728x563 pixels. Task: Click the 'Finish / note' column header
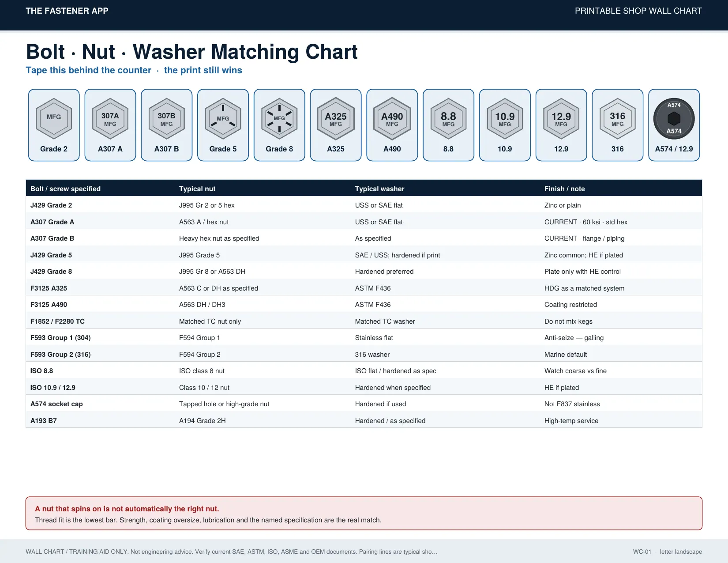564,189
